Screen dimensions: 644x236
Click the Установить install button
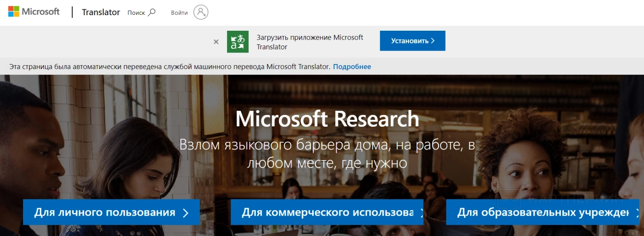point(413,41)
